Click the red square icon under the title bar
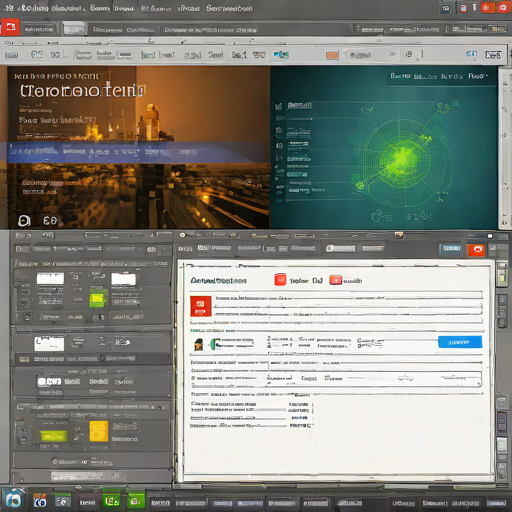Viewport: 512px width, 512px height. coord(10,27)
